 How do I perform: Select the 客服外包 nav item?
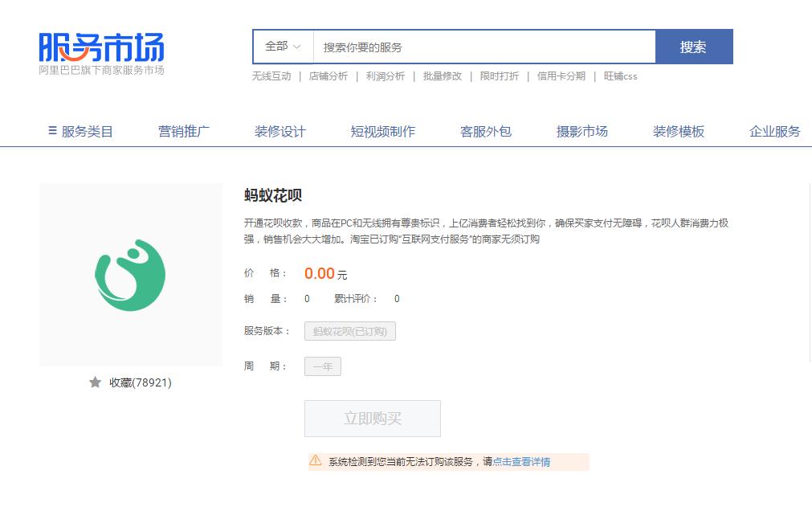(485, 131)
